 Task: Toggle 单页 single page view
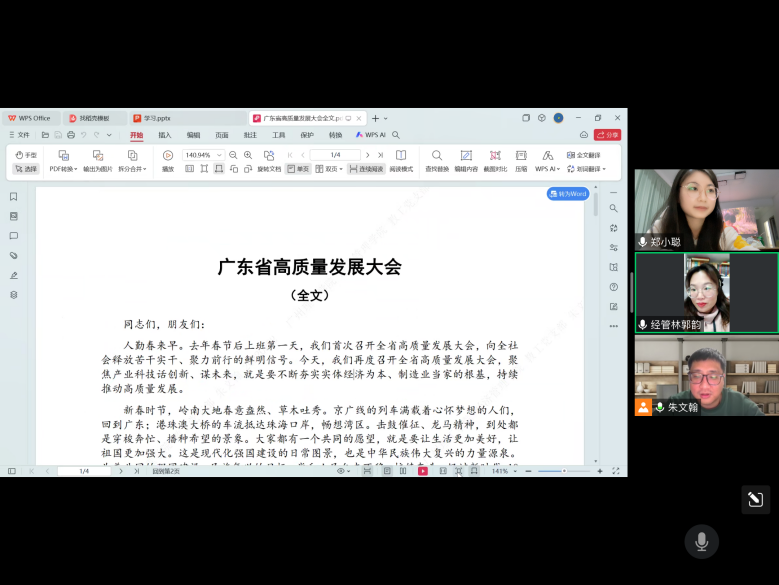click(298, 169)
